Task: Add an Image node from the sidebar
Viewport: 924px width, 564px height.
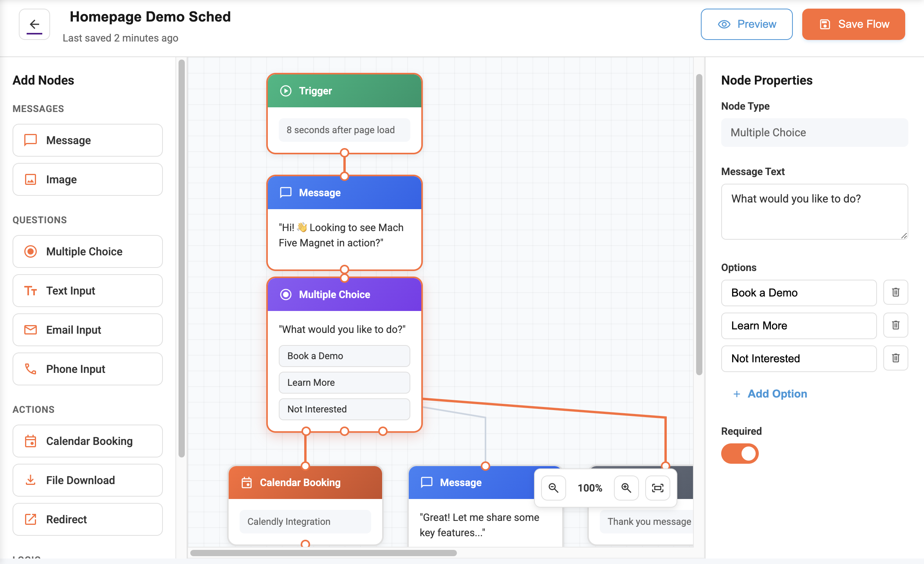Action: coord(87,179)
